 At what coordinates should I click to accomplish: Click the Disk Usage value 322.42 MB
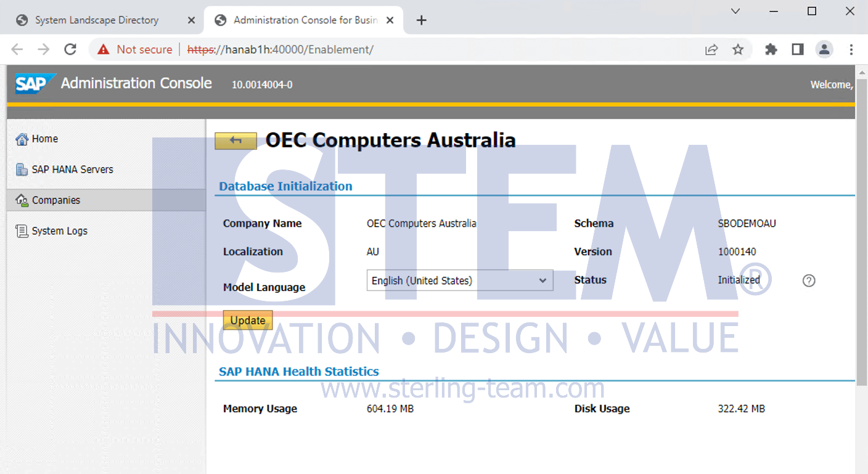click(742, 409)
